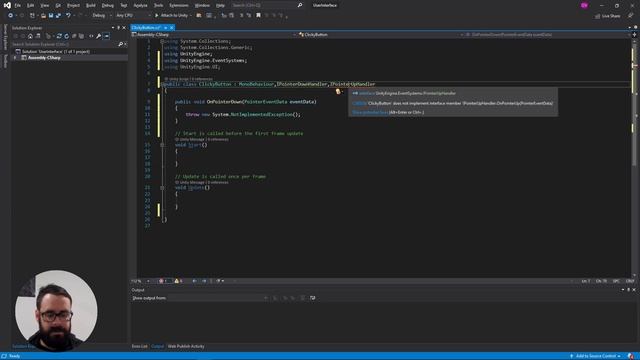Switch to the Web Publish Activity tab
640x360 pixels.
click(x=186, y=346)
